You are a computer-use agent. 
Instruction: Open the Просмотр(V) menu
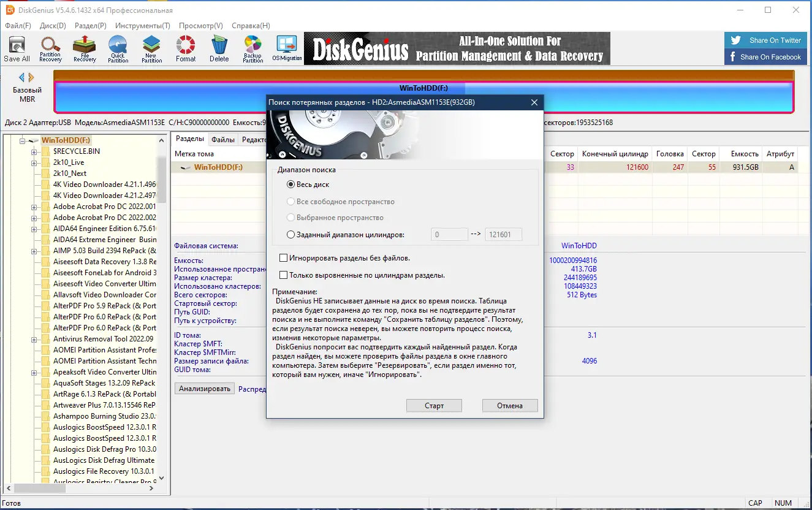click(201, 26)
